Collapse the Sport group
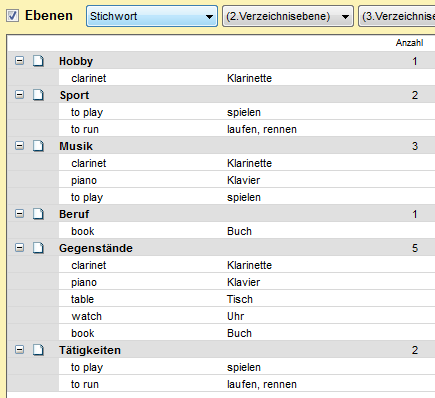 (20, 95)
